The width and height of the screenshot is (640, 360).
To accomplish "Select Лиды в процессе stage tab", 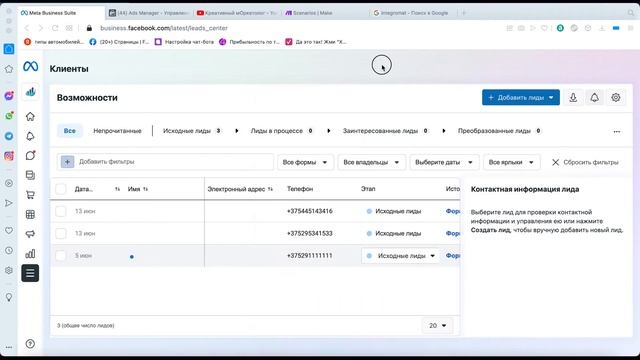I will 282,131.
